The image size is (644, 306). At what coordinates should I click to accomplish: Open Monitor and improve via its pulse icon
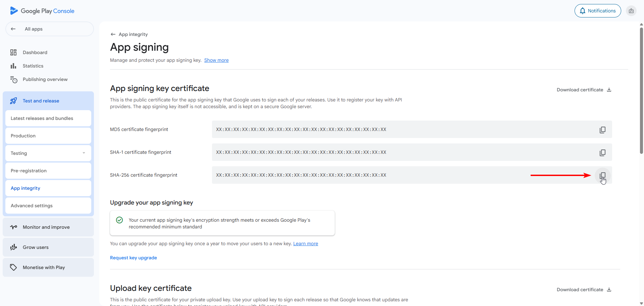[x=13, y=227]
